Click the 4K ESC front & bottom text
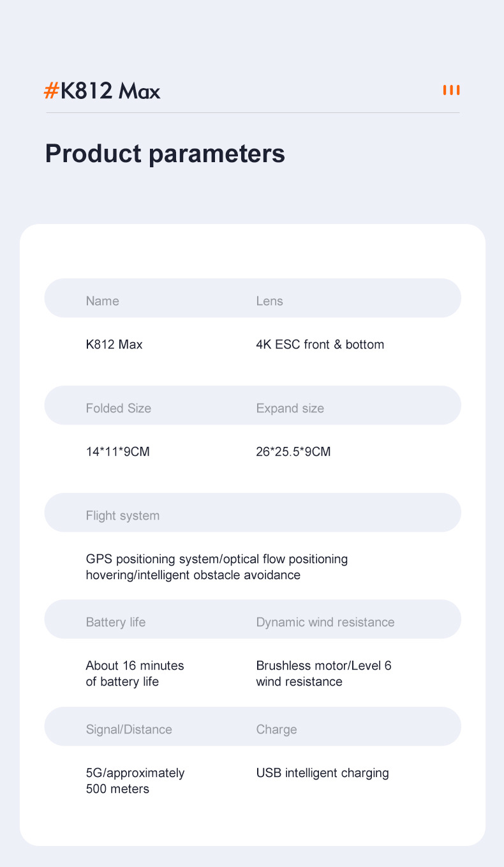504x867 pixels. click(320, 345)
